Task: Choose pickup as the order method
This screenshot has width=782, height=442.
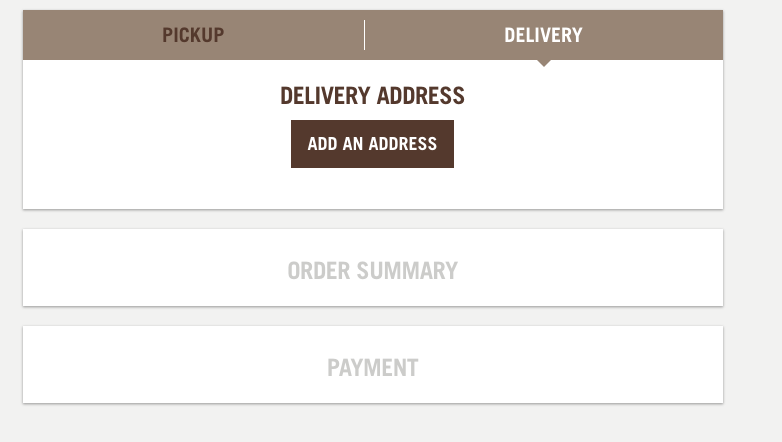Action: point(194,35)
